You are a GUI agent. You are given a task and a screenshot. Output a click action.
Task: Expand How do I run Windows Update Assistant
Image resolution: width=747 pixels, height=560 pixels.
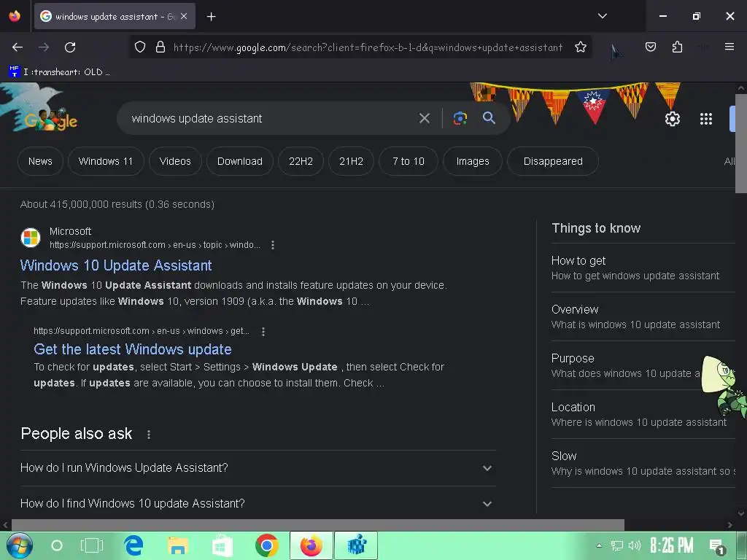(258, 468)
